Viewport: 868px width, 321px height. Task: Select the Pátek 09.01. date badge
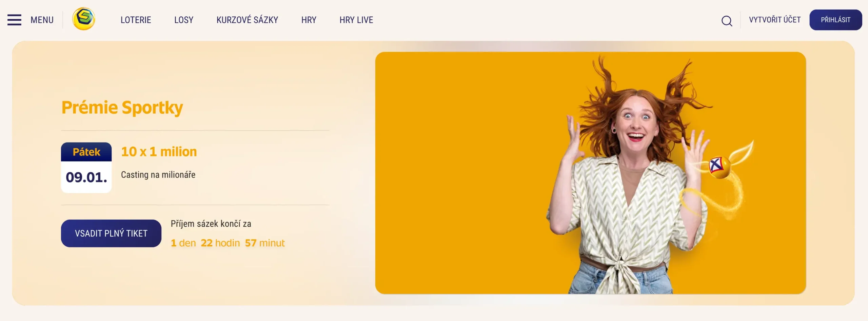click(x=86, y=168)
